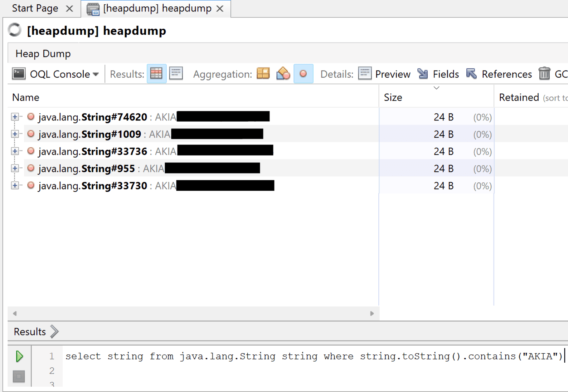Switch results to HTML text view icon

(176, 74)
